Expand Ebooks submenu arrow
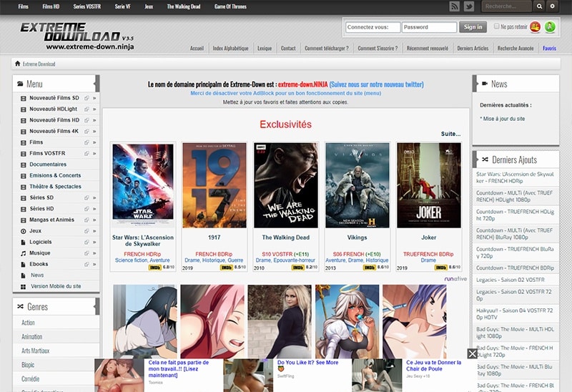Screen dimensions: 572x392 click(94, 264)
